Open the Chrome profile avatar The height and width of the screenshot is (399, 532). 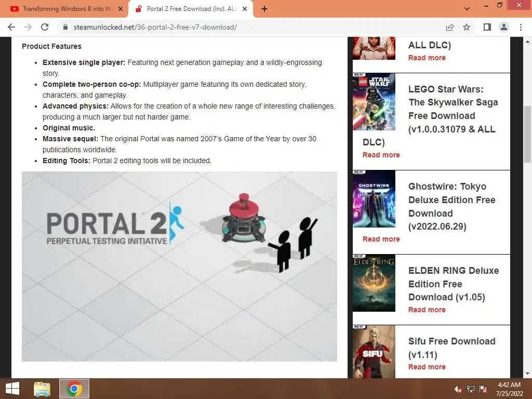tap(504, 27)
